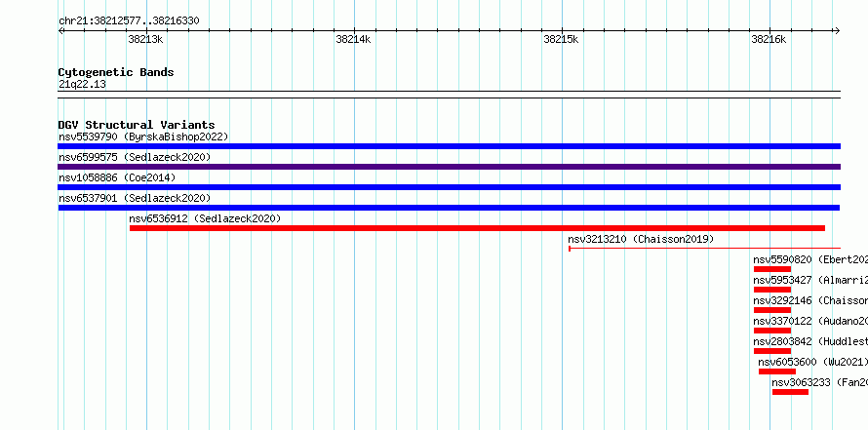Click the 38216k ruler tick label
This screenshot has width=868, height=430.
tap(769, 39)
